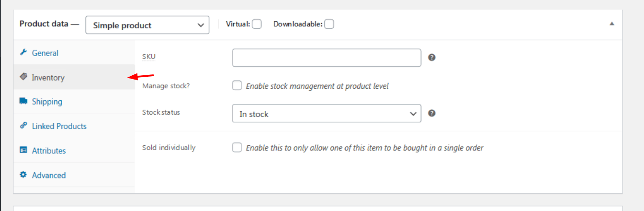Open the Simple product type dropdown
The height and width of the screenshot is (211, 644).
[147, 25]
